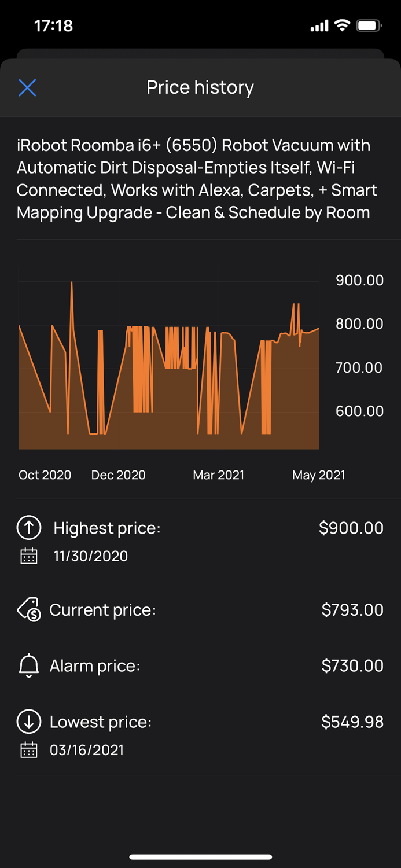Click the Mar 2021 label under the chart
This screenshot has height=868, width=401.
[218, 475]
